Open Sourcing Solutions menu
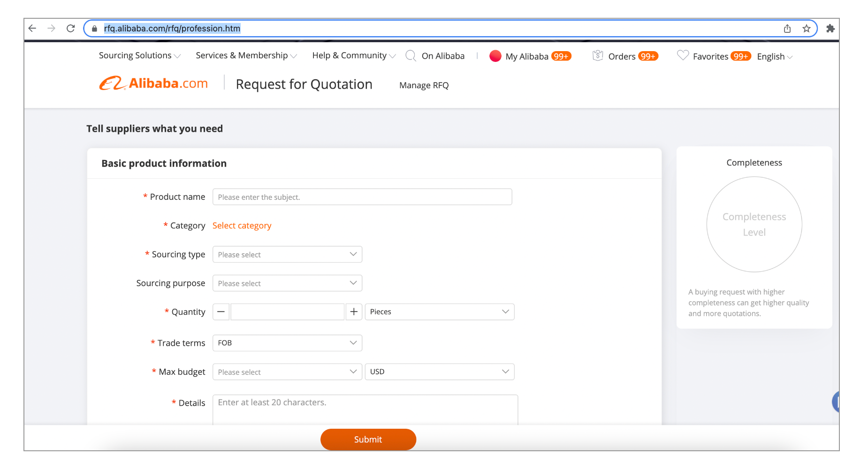The height and width of the screenshot is (470, 868). (140, 55)
